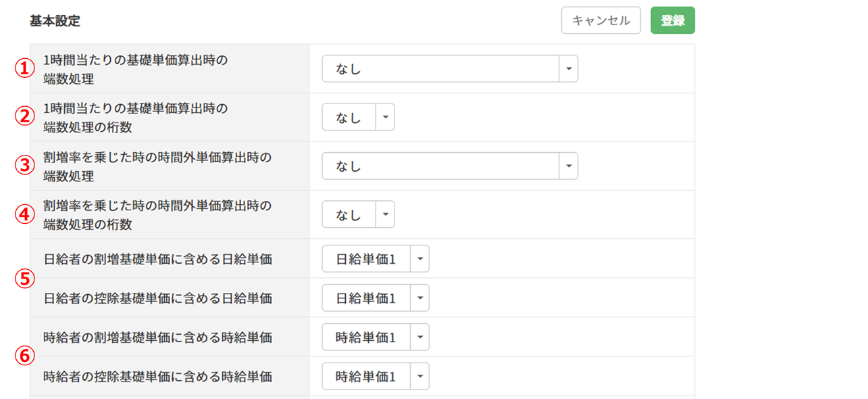Click the 登録 register button

point(672,20)
